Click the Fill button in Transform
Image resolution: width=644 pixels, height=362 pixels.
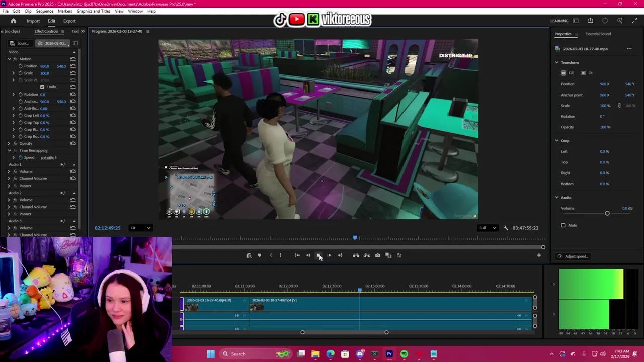(568, 73)
